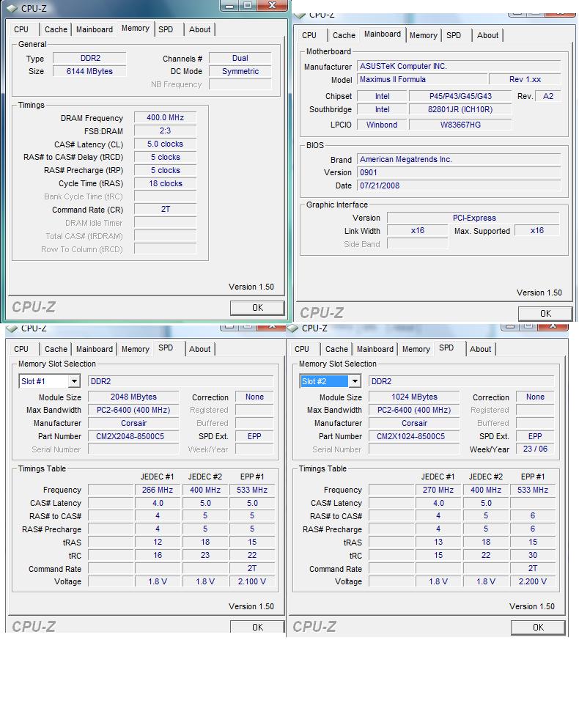Switch to Memory tab in Slot #1 SPD window
This screenshot has height=728, width=579.
pos(136,349)
